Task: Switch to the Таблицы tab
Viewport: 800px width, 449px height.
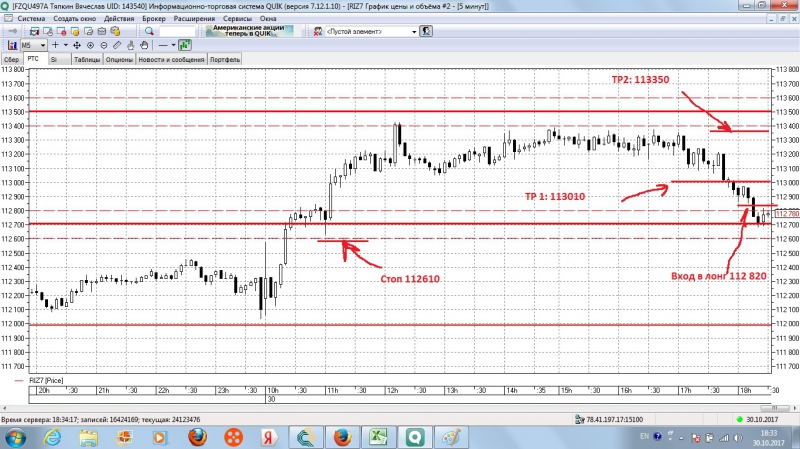Action: (87, 60)
